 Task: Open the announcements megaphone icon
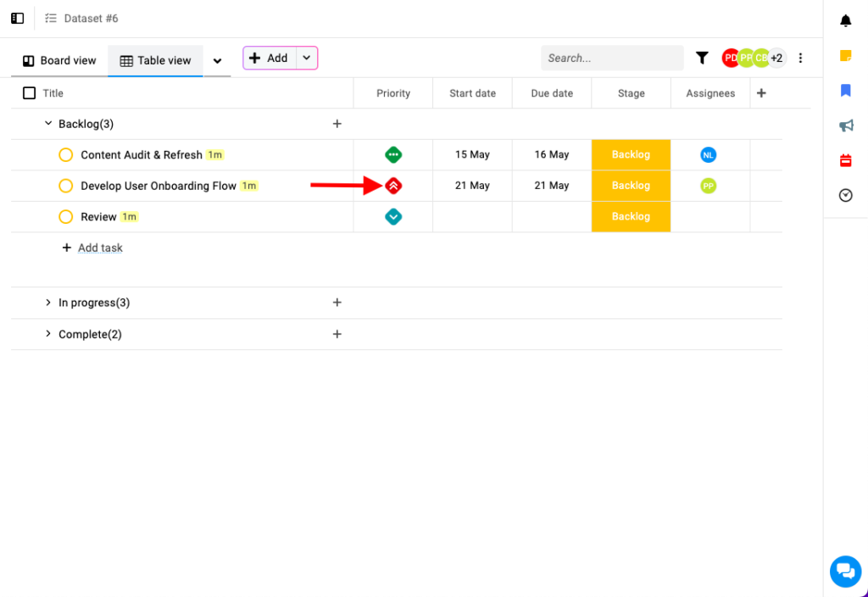click(845, 126)
